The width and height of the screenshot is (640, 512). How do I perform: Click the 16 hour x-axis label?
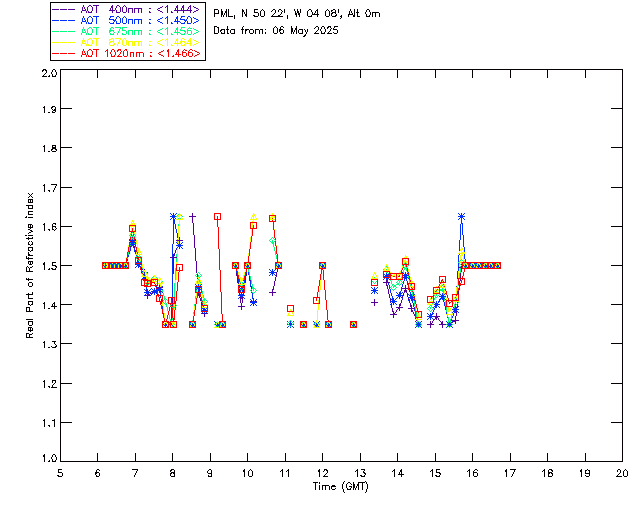473,473
